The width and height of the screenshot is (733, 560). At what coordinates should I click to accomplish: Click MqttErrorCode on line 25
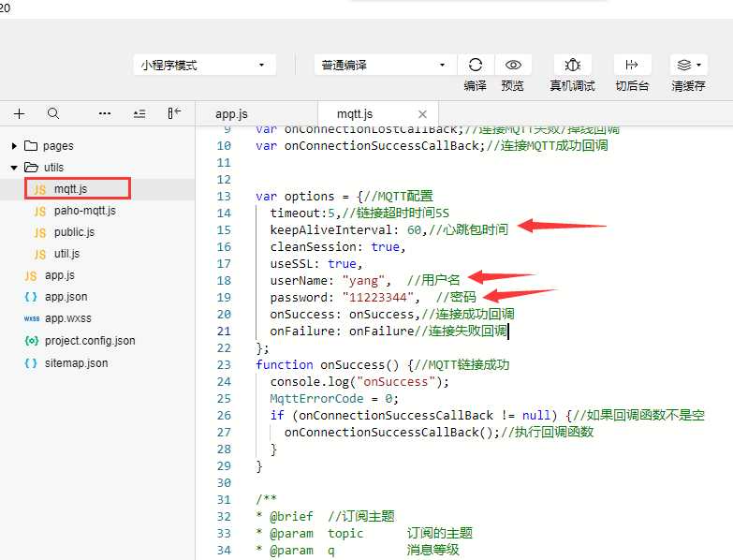(316, 399)
